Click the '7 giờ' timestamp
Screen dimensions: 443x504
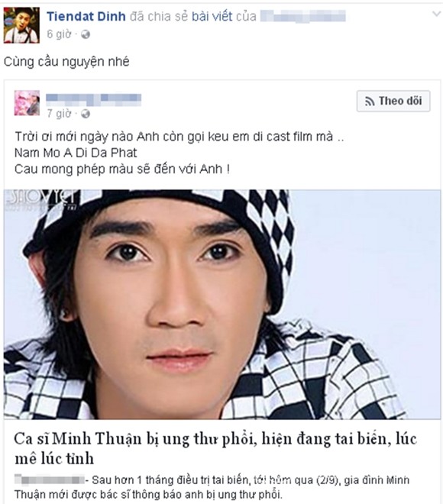pyautogui.click(x=59, y=114)
